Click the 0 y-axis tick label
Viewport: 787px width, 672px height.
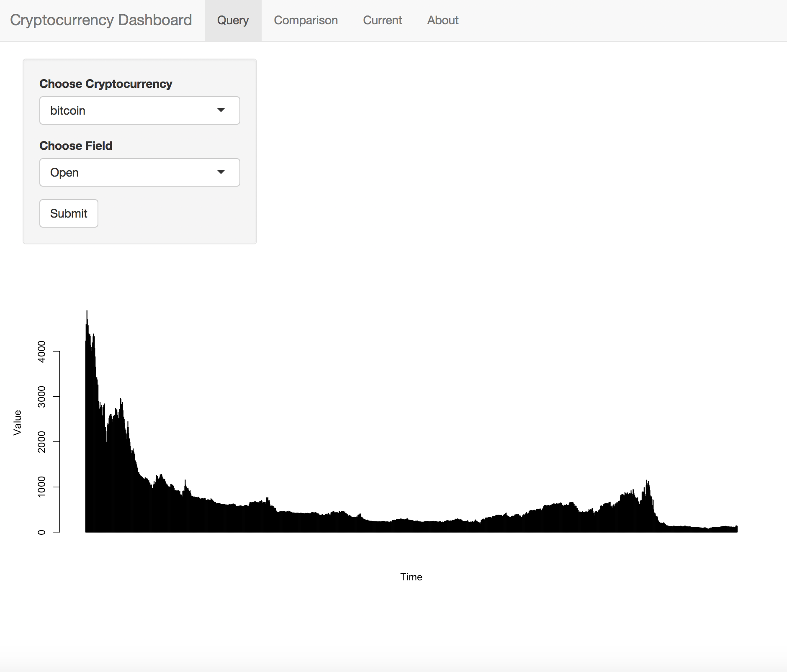41,532
